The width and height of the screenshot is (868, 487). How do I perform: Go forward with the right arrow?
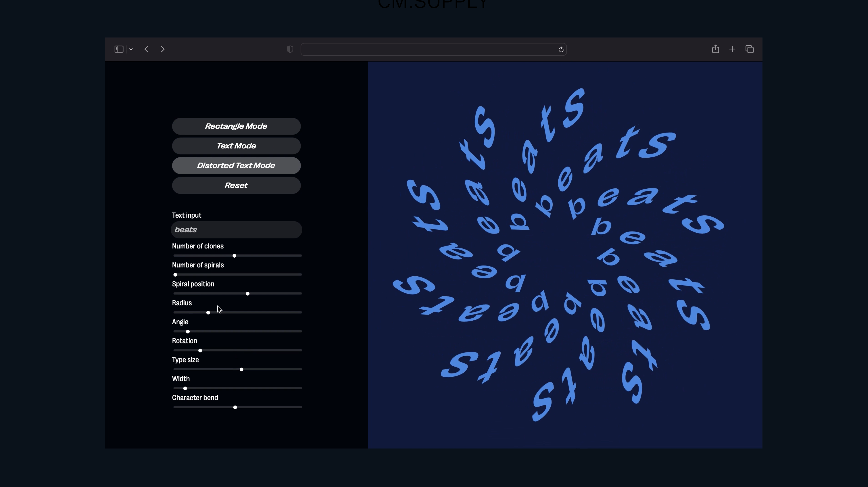coord(163,49)
